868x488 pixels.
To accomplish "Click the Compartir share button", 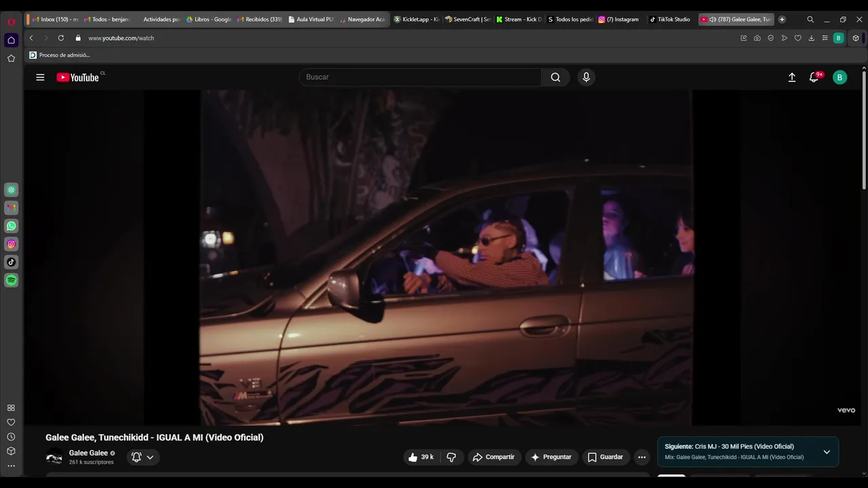I will (494, 457).
